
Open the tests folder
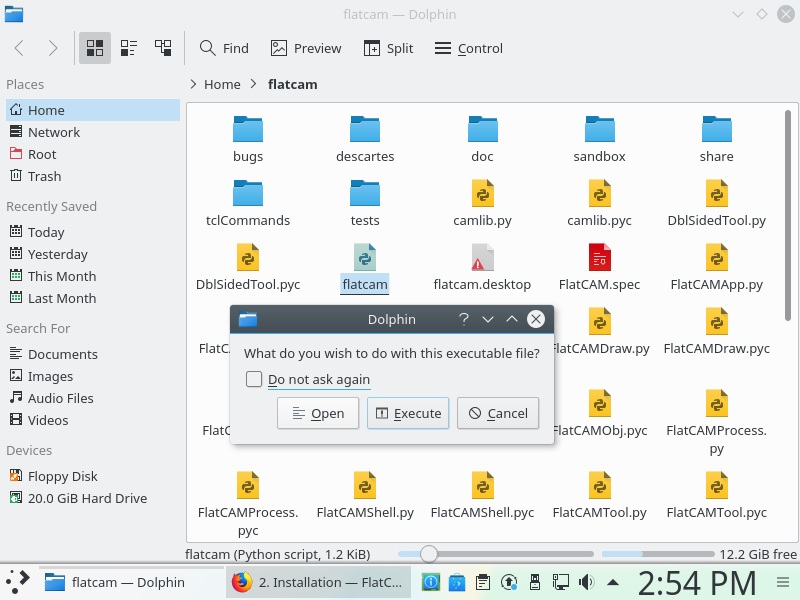tap(365, 203)
